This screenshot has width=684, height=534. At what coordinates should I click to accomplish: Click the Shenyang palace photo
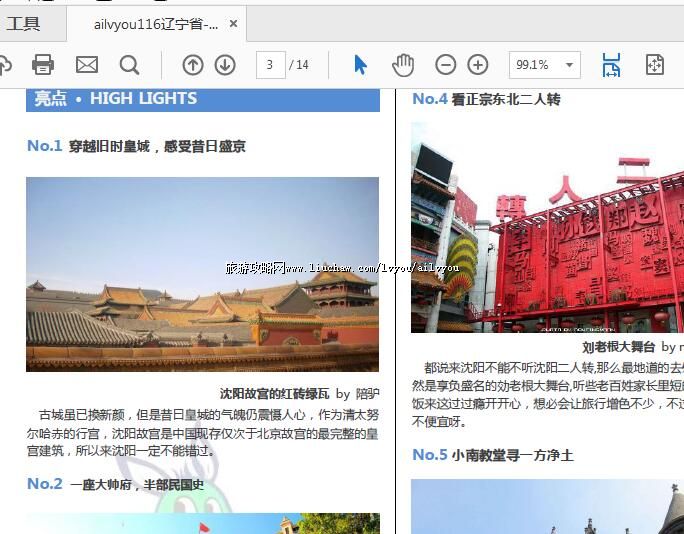click(202, 274)
